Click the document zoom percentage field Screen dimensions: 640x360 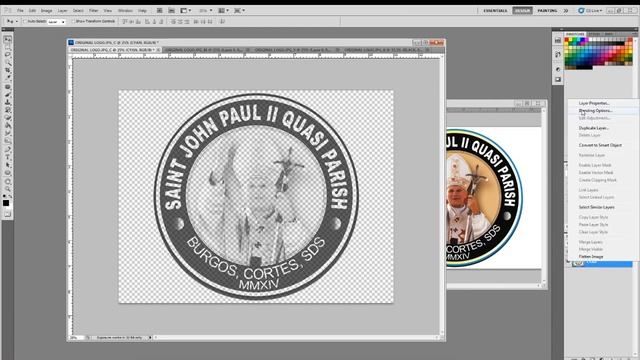[x=76, y=338]
